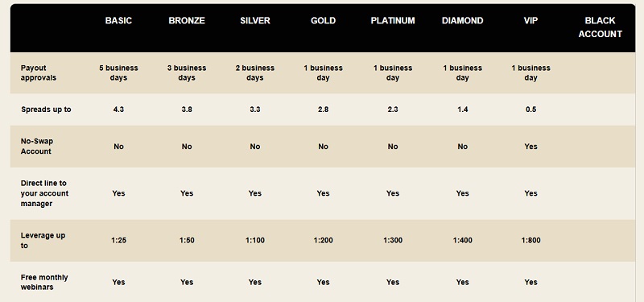Select the BASIC column header
Screen dimensions: 644x302
118,21
